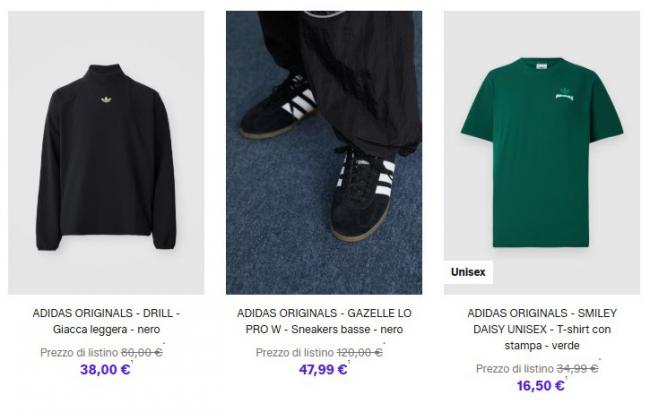The image size is (650, 412).
Task: Select PRO W - Sneakers basse - nero text
Action: pyautogui.click(x=324, y=330)
